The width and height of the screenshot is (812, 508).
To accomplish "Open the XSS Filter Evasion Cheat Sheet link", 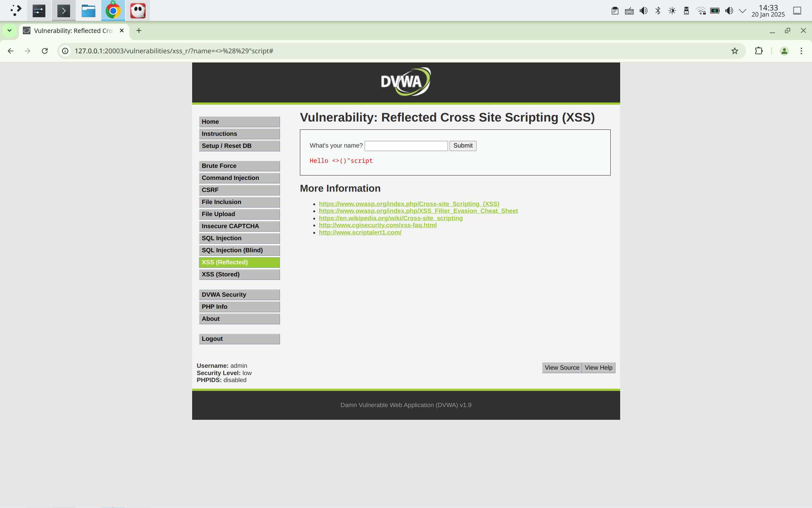I will pyautogui.click(x=418, y=211).
